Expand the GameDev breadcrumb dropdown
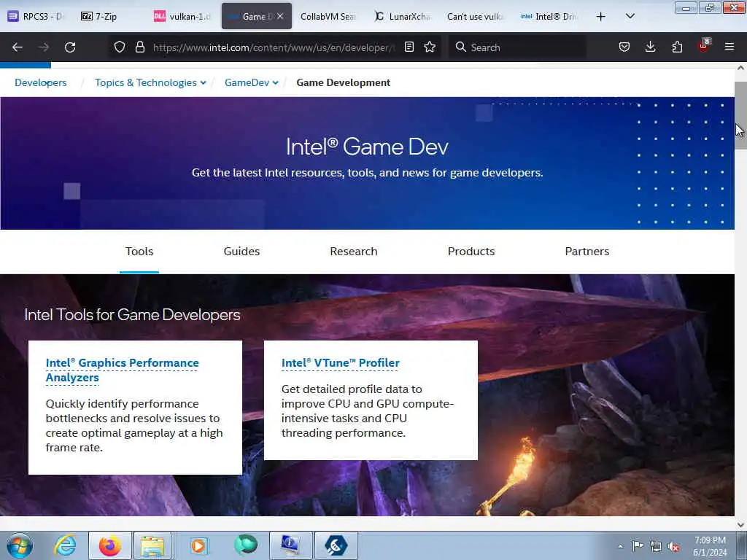 [x=252, y=83]
